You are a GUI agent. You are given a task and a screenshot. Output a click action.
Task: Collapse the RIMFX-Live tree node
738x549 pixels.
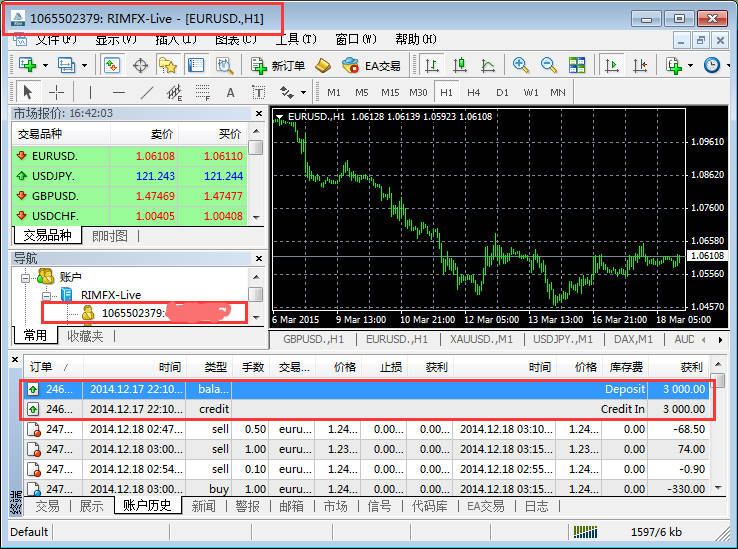coord(46,295)
